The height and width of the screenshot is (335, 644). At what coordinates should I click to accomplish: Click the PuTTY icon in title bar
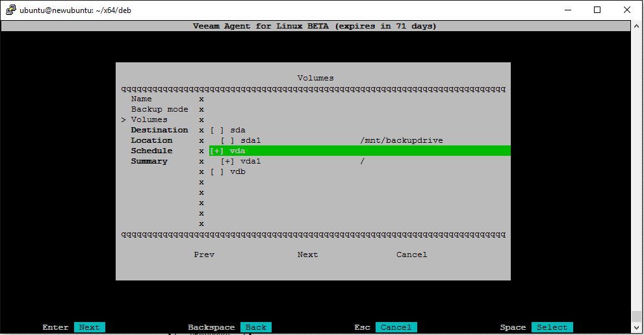10,10
